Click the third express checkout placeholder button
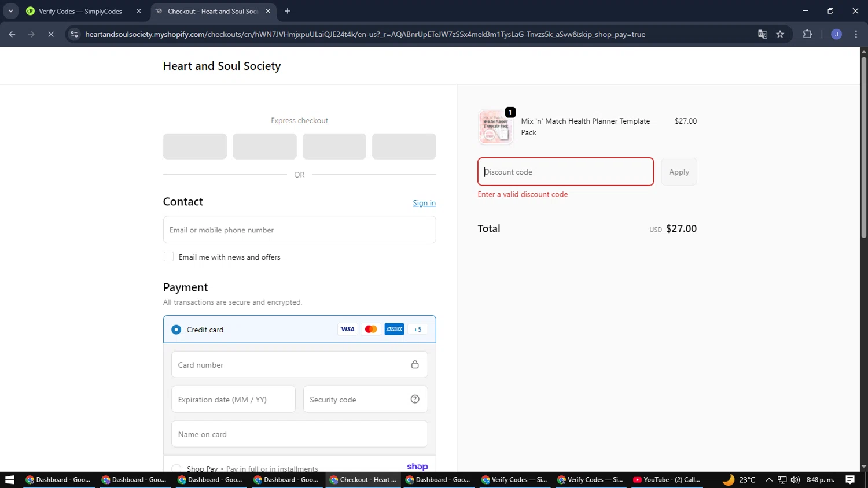The width and height of the screenshot is (868, 488). point(334,146)
